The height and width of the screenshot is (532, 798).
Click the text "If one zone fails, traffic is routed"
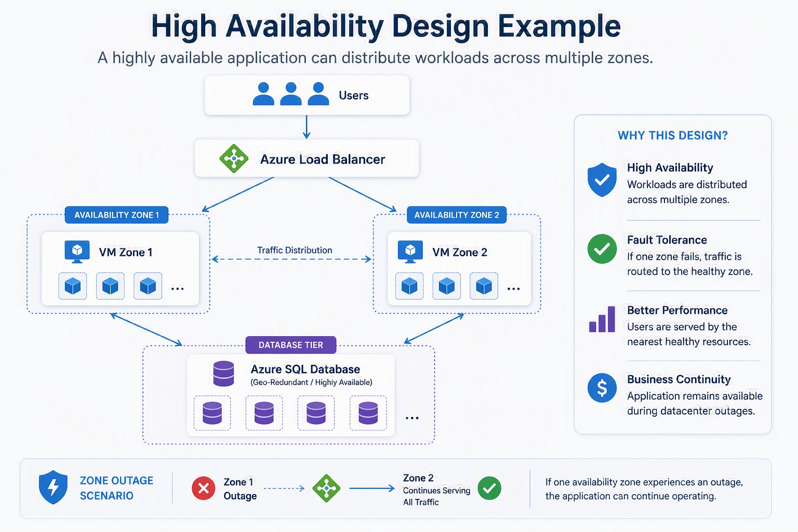coord(690,264)
